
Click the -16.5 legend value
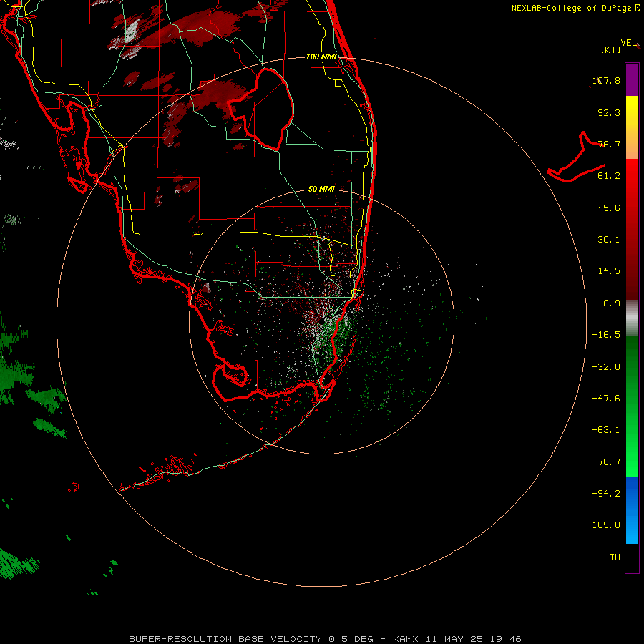click(606, 335)
